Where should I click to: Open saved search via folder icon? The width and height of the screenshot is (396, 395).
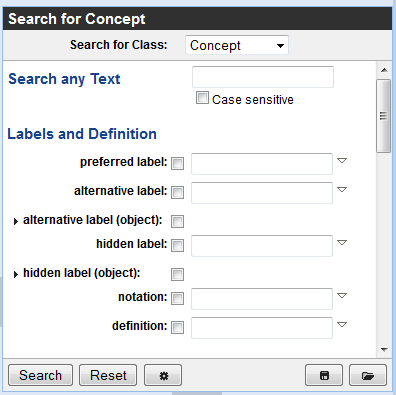tap(368, 375)
